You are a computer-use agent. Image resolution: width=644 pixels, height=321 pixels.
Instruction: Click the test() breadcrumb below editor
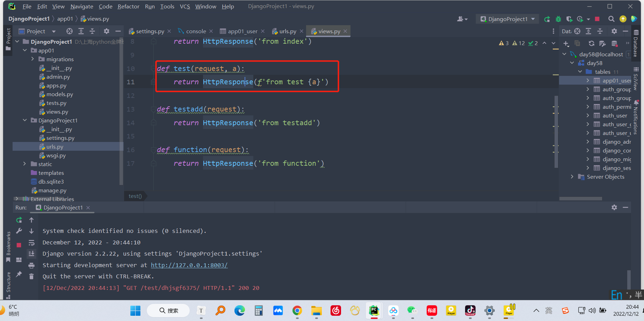coord(135,196)
